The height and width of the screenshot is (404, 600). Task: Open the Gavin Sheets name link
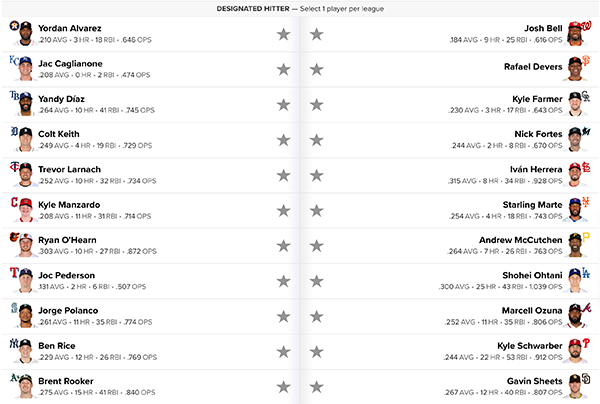[x=535, y=381]
